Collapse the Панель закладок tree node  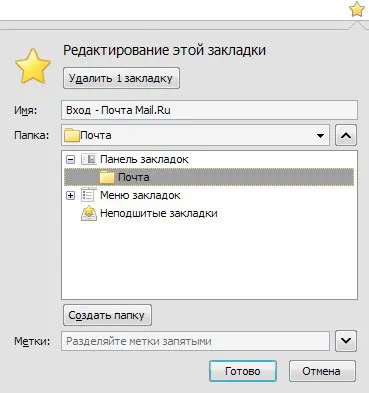pos(70,160)
